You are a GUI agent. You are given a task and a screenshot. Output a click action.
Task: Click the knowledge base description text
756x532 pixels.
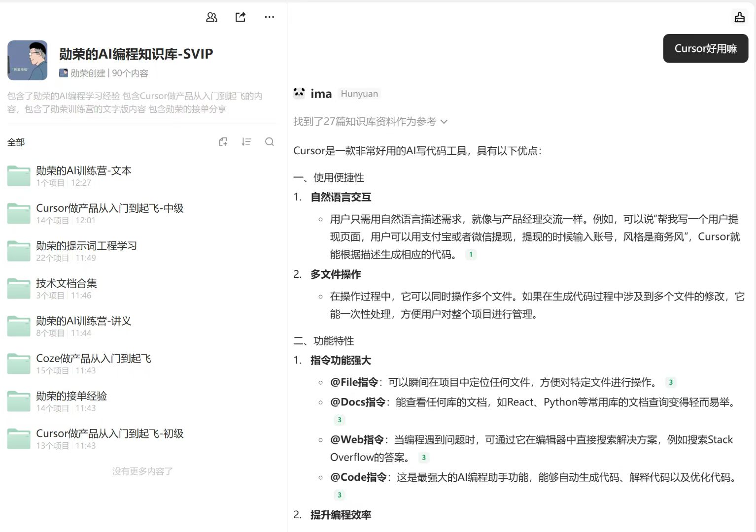click(x=135, y=102)
